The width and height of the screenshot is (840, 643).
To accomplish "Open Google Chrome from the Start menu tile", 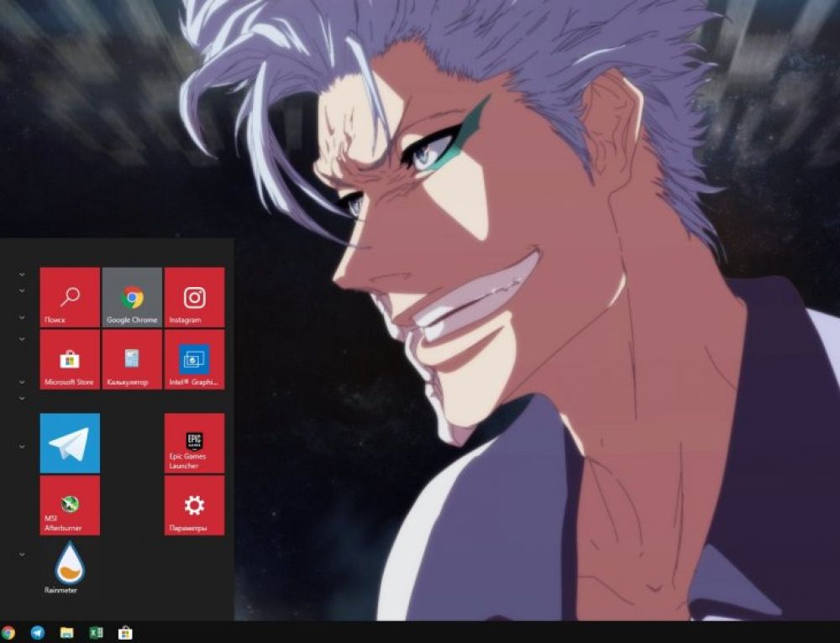I will point(131,298).
